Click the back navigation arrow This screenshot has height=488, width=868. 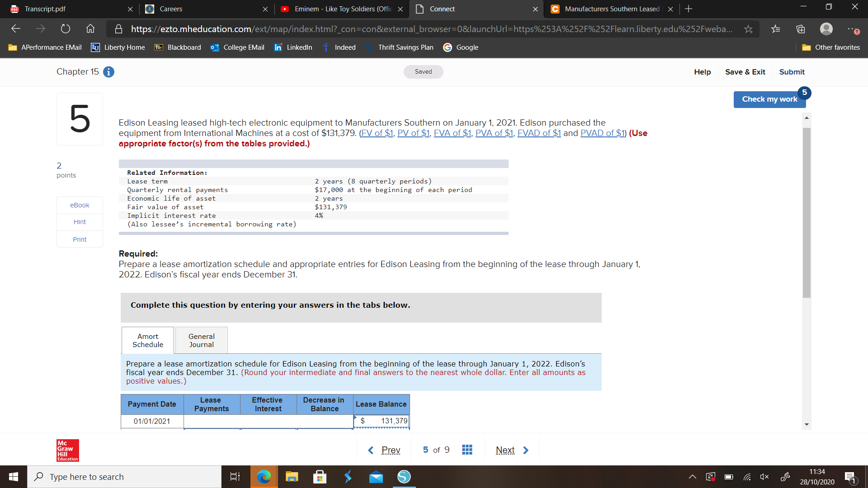15,28
